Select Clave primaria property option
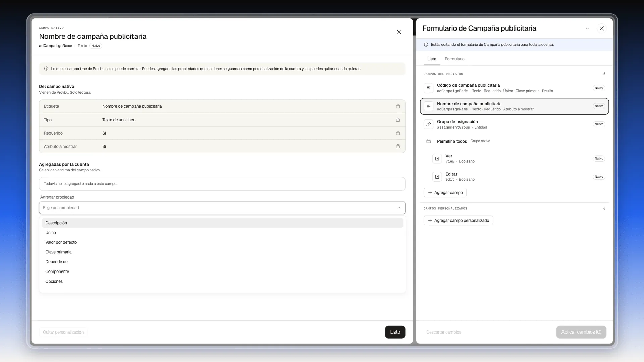The height and width of the screenshot is (362, 644). (222, 252)
